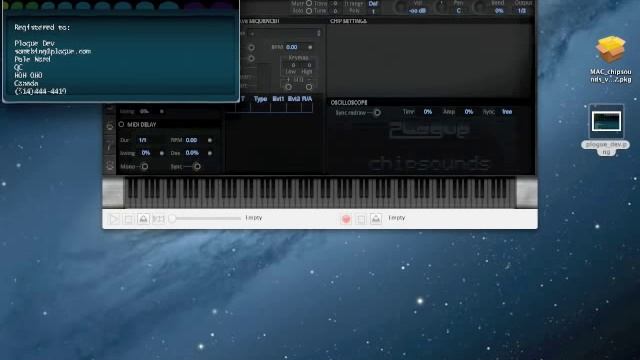Toggle the left switch under the Keymap box

tap(289, 87)
